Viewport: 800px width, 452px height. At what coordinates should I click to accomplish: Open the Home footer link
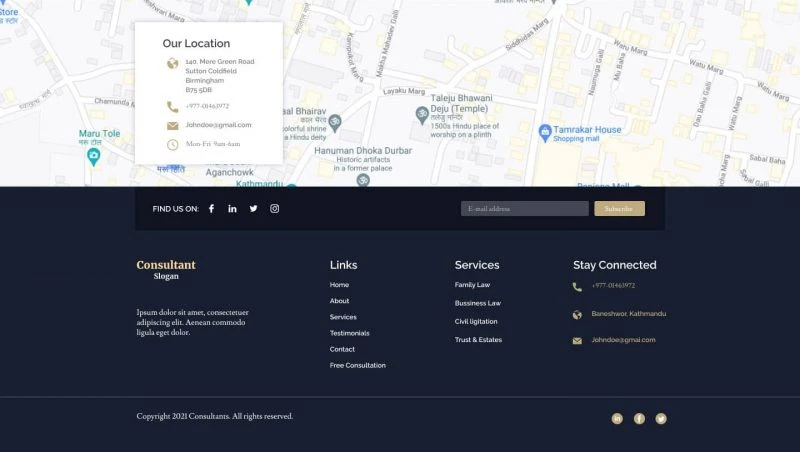click(x=339, y=285)
